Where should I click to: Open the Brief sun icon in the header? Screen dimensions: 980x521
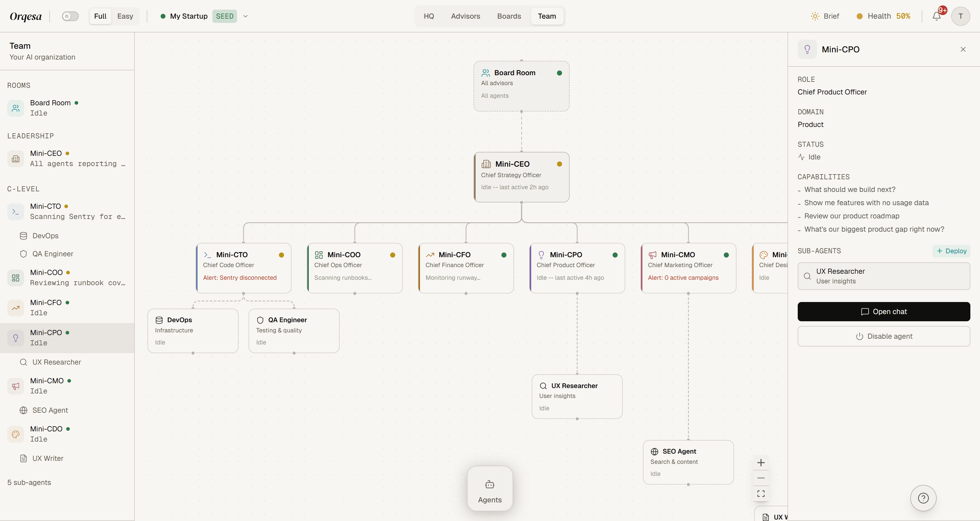[815, 16]
